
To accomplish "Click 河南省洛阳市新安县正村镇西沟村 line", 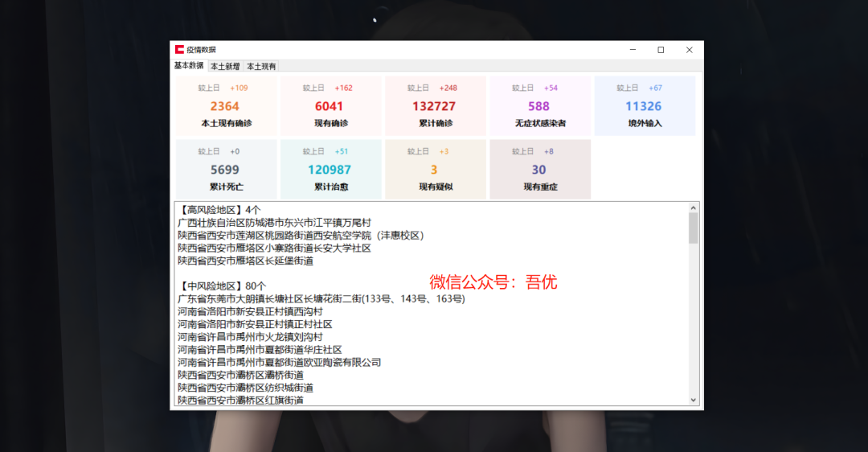I will pyautogui.click(x=250, y=312).
